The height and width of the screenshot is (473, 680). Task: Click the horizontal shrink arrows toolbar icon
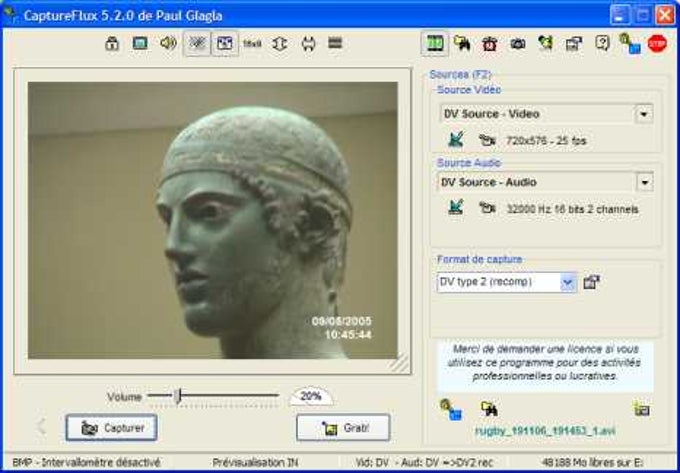308,44
